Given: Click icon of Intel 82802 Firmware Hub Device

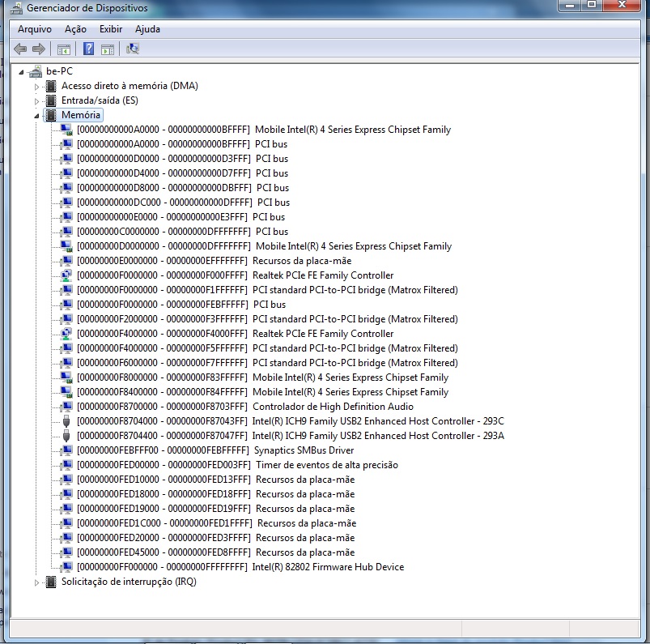Looking at the screenshot, I should pos(66,567).
